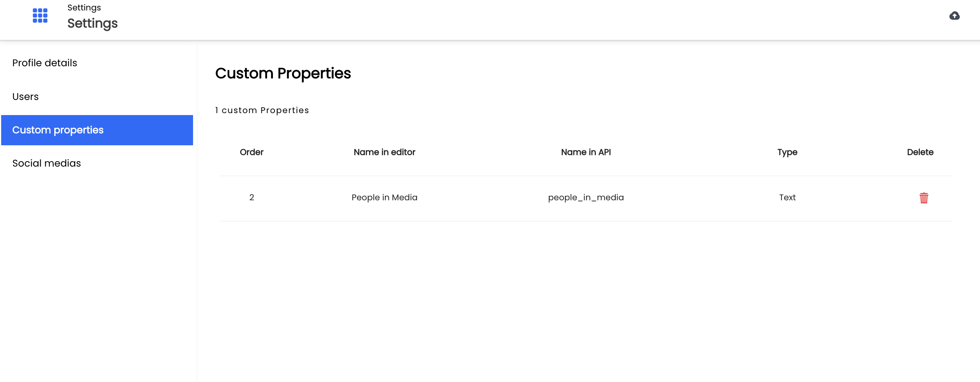Click the Name in editor column header
Image resolution: width=980 pixels, height=382 pixels.
coord(384,152)
